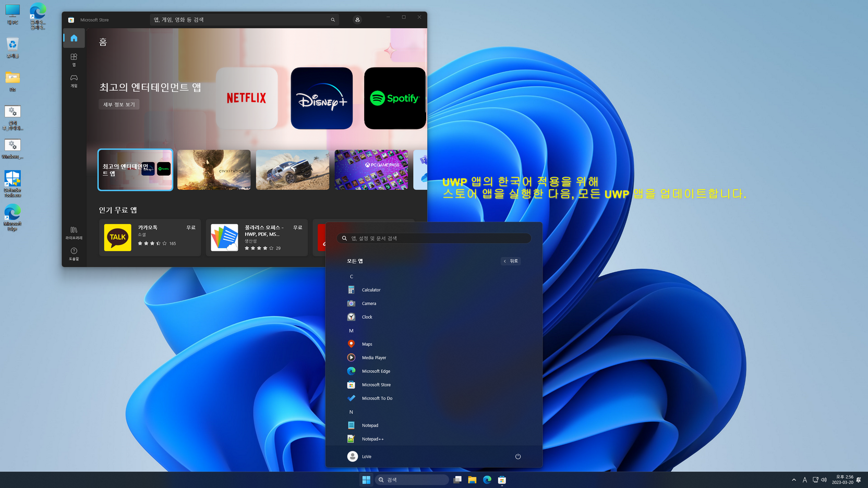Click the taskbar search box
The height and width of the screenshot is (488, 868).
click(x=412, y=480)
